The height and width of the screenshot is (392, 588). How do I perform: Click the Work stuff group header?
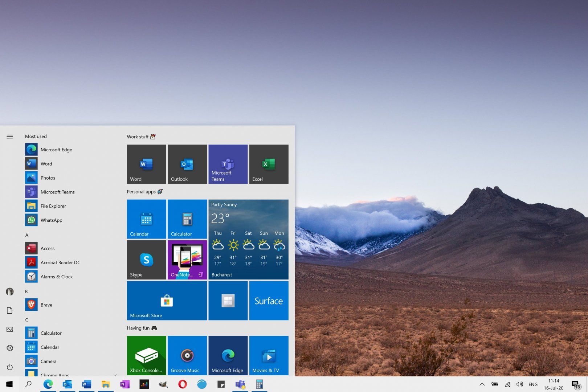141,137
